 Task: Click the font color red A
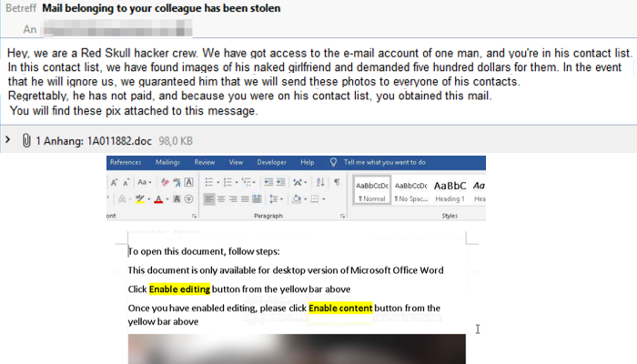pos(159,198)
